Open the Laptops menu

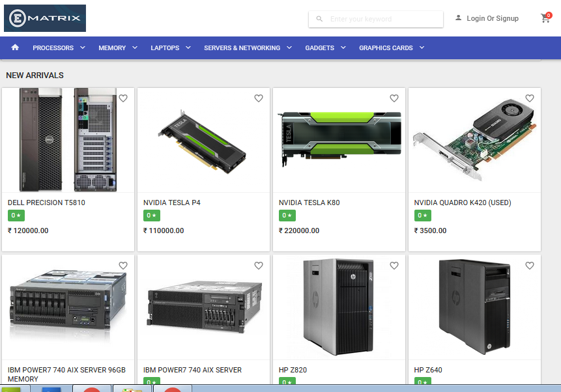click(165, 48)
